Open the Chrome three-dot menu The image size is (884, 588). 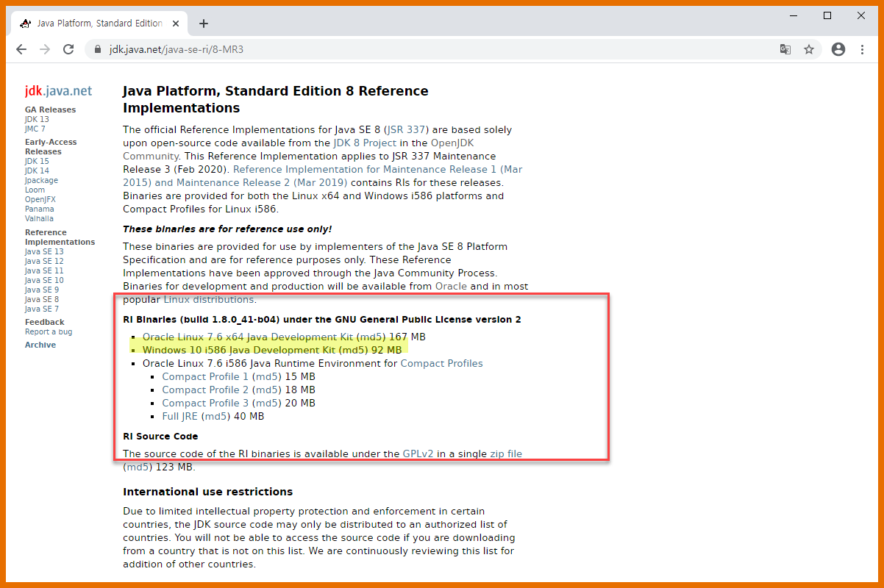(x=863, y=49)
